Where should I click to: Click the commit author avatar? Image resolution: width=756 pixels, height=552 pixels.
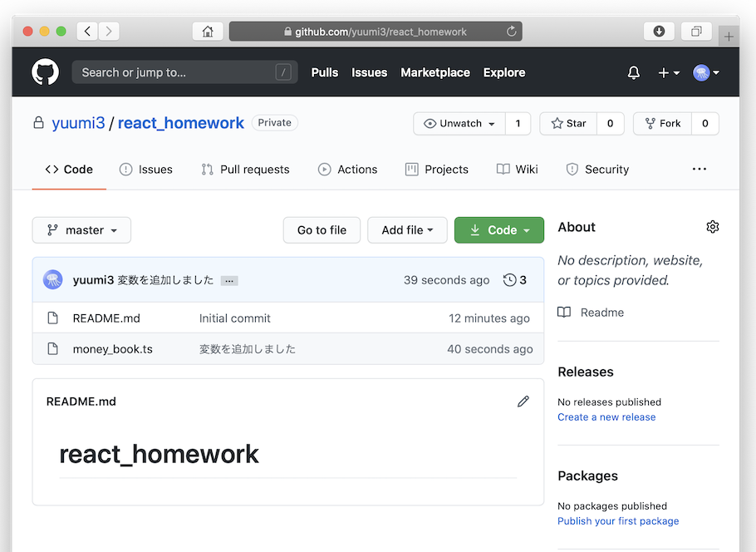[x=52, y=279]
